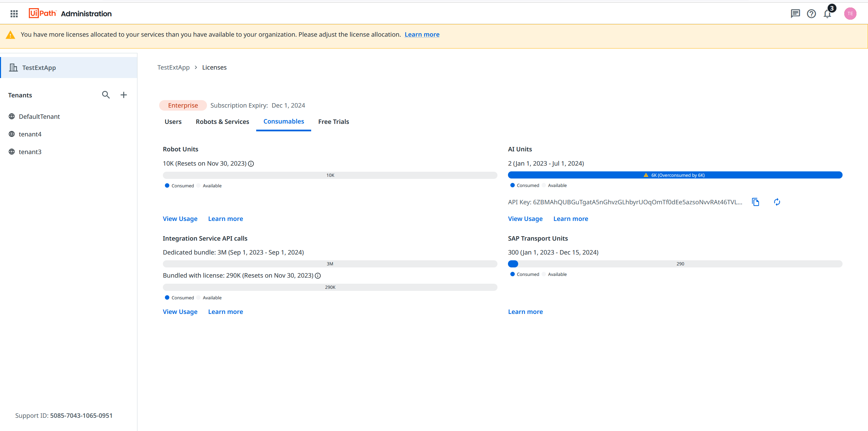
Task: Click the Tenants section heading
Action: pyautogui.click(x=20, y=95)
